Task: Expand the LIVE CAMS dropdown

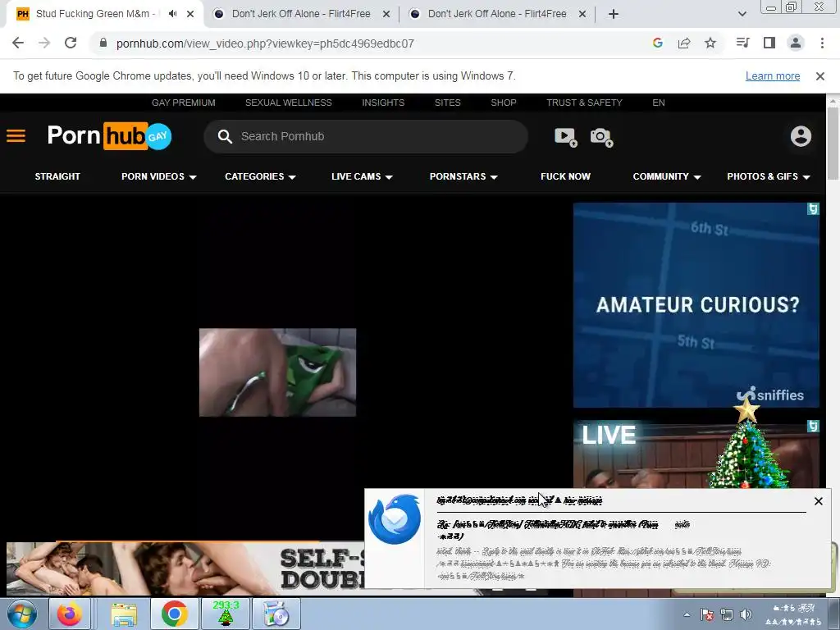Action: [x=362, y=176]
